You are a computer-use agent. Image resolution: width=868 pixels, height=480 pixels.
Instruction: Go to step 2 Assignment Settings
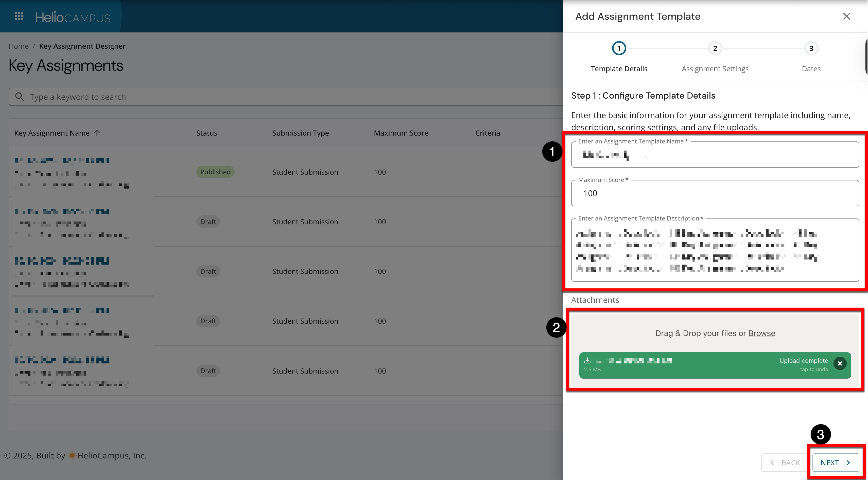pos(715,48)
